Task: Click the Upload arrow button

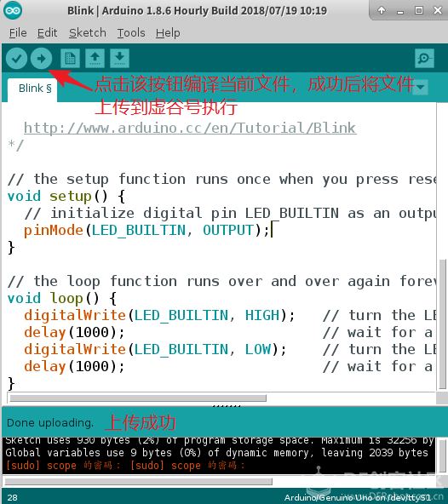Action: pos(41,59)
